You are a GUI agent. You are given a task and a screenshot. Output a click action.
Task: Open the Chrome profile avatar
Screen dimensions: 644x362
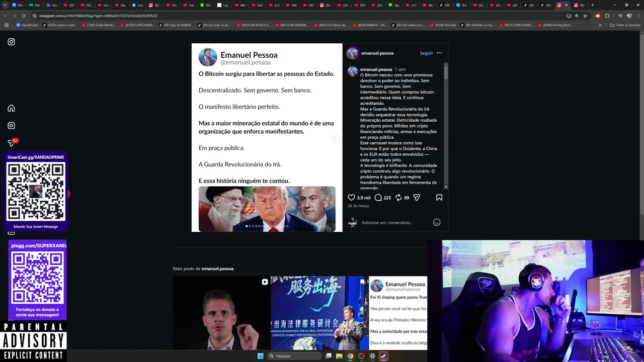(x=629, y=16)
